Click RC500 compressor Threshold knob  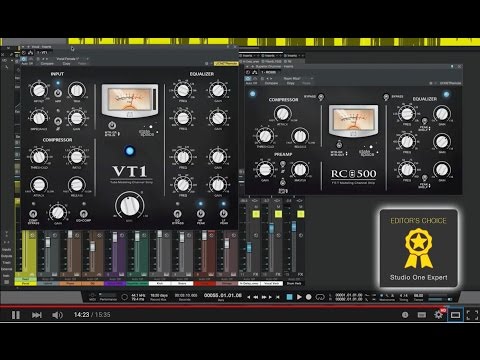(x=265, y=136)
